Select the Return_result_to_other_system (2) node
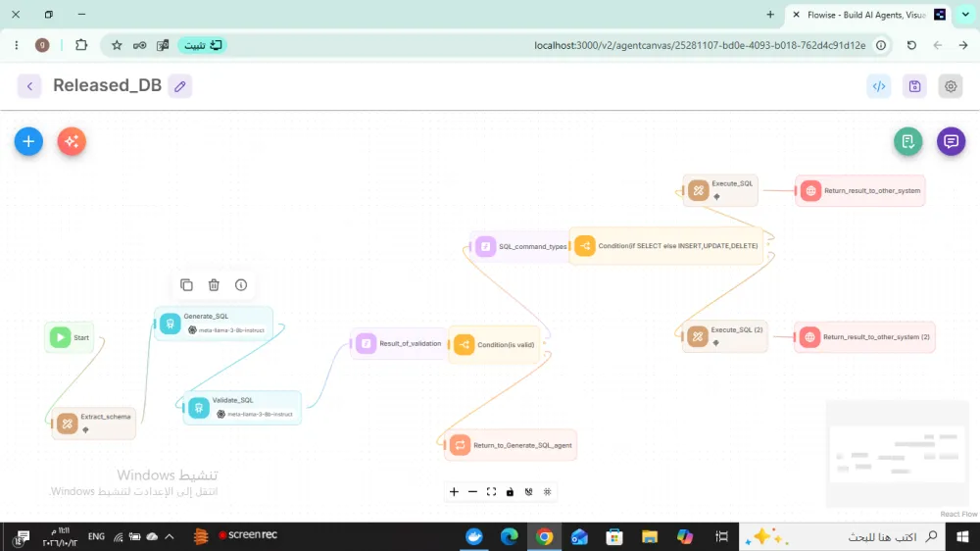Image resolution: width=980 pixels, height=551 pixels. [865, 337]
